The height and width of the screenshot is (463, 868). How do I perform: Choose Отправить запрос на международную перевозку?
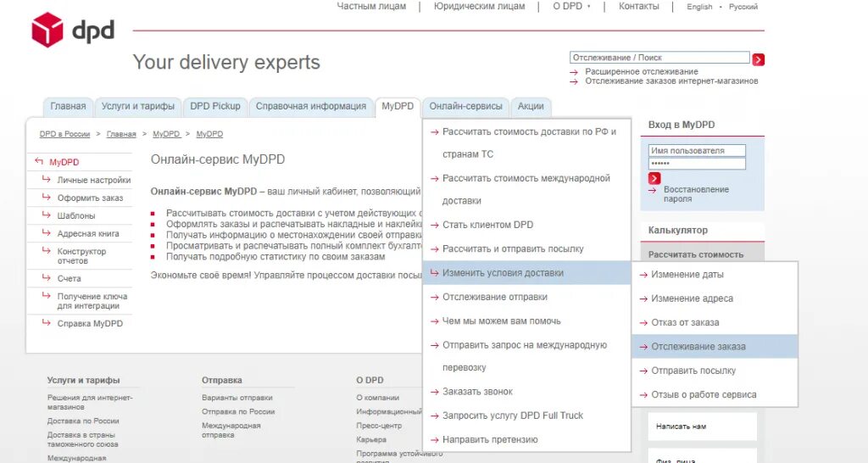click(526, 356)
